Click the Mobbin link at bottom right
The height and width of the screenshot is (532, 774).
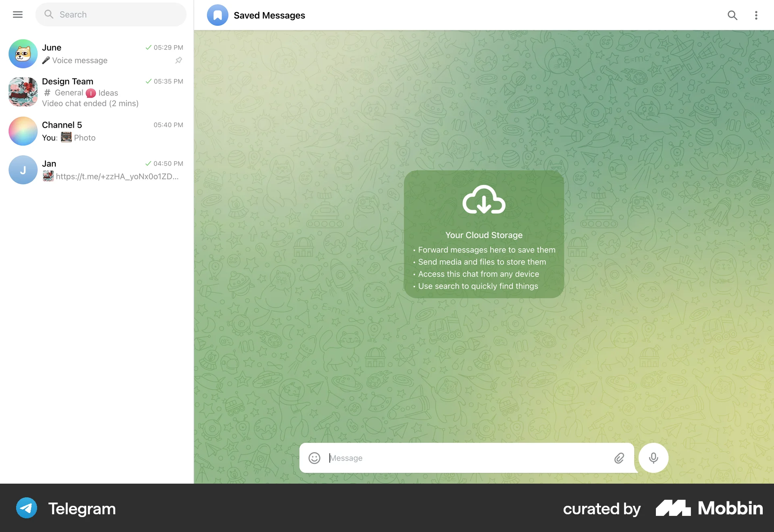(709, 509)
